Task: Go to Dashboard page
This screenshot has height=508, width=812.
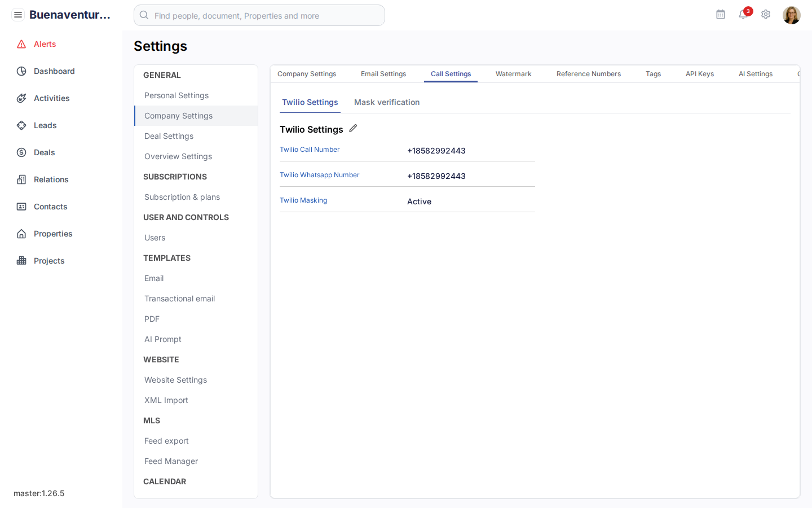Action: tap(54, 71)
